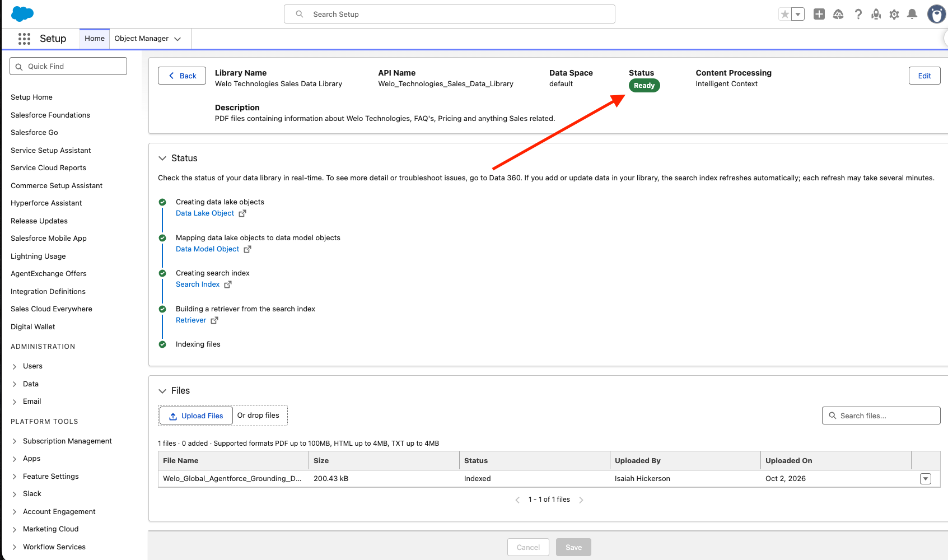The height and width of the screenshot is (560, 948).
Task: Click the Search Setup field
Action: (450, 14)
